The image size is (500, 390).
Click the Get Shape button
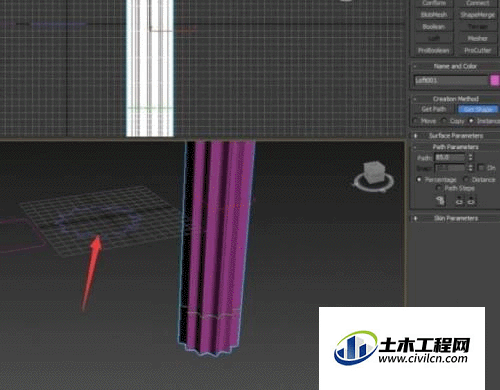478,109
